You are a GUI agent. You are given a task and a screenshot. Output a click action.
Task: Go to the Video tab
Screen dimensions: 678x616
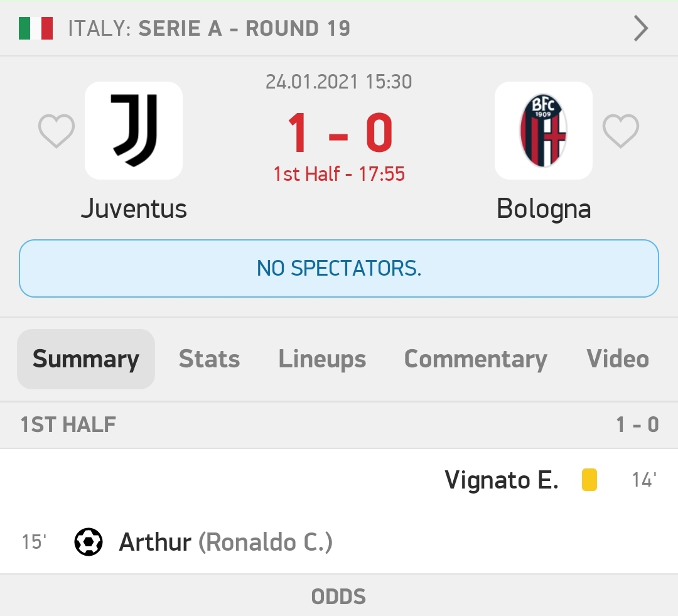pyautogui.click(x=618, y=359)
